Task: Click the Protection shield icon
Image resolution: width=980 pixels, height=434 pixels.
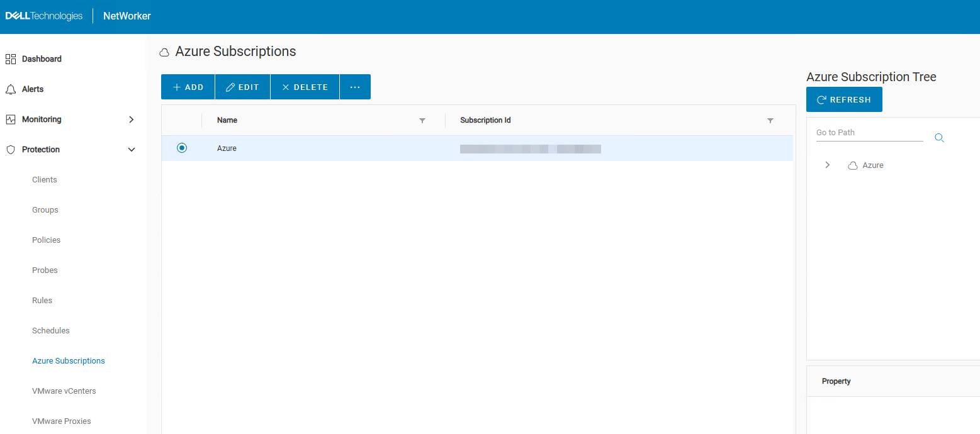Action: pyautogui.click(x=10, y=150)
